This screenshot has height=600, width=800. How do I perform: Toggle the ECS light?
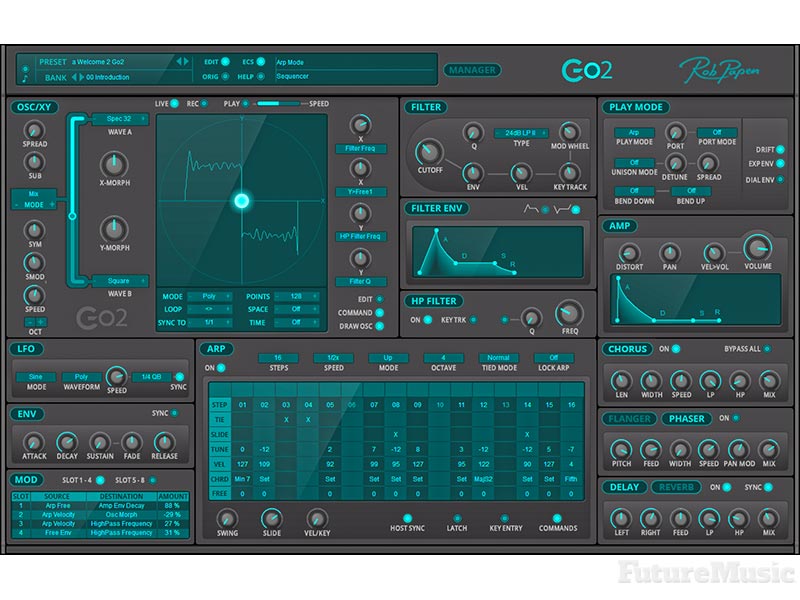point(261,62)
